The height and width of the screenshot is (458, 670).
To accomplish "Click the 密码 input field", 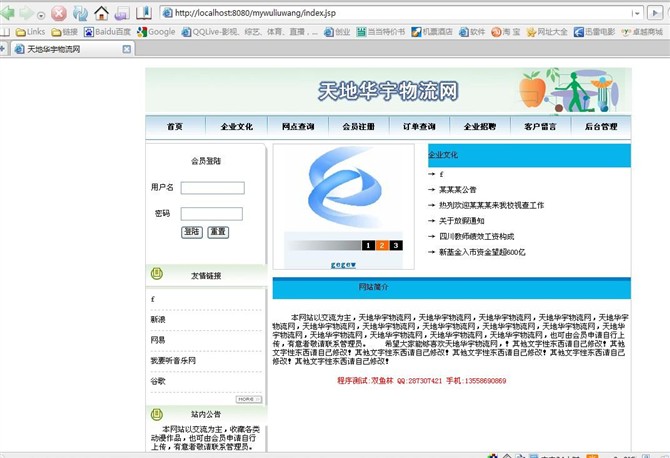I will [212, 214].
